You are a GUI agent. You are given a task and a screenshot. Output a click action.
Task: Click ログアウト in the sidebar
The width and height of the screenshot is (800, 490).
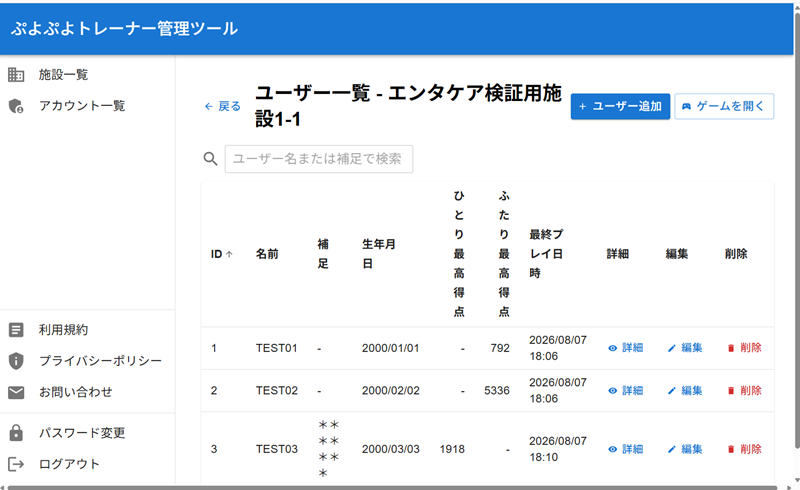pyautogui.click(x=69, y=464)
